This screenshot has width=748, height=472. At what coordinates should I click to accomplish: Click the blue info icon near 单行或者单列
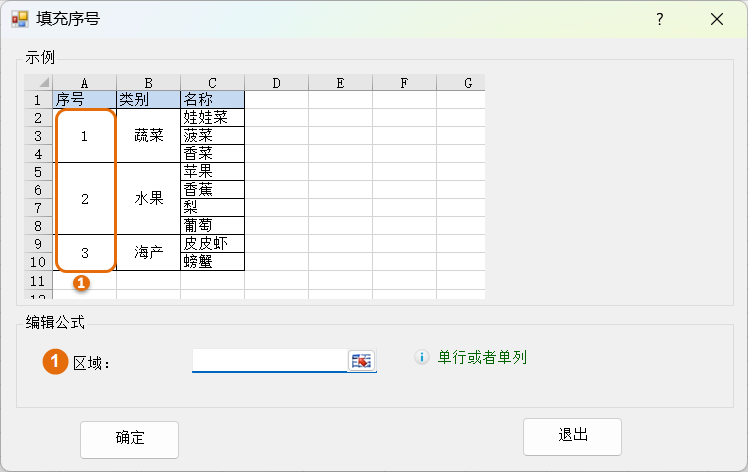421,357
